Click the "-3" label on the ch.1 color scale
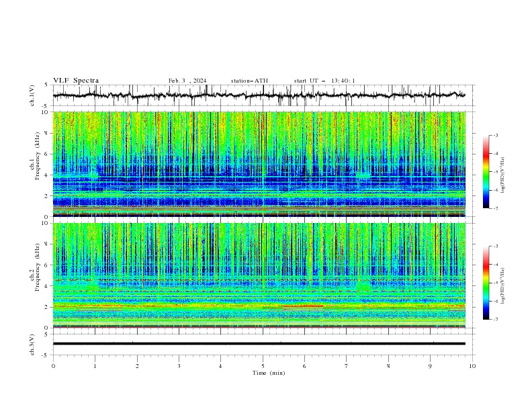 point(496,135)
